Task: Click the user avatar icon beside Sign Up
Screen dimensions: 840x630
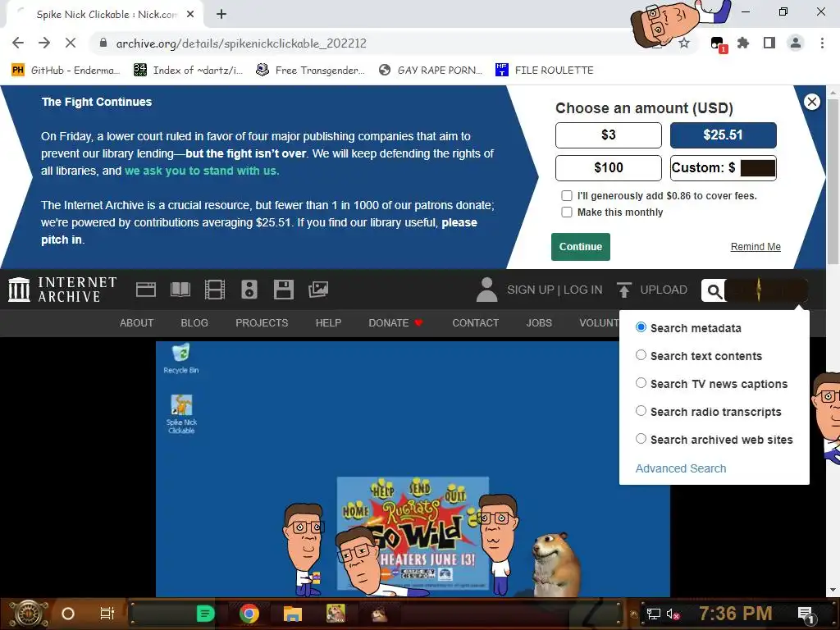Action: tap(487, 290)
